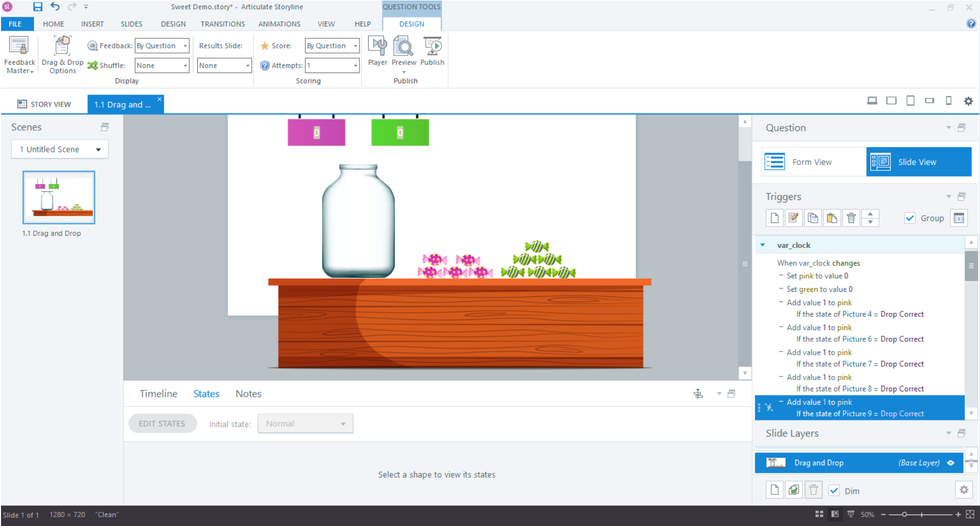
Task: Create a new trigger
Action: pos(775,218)
